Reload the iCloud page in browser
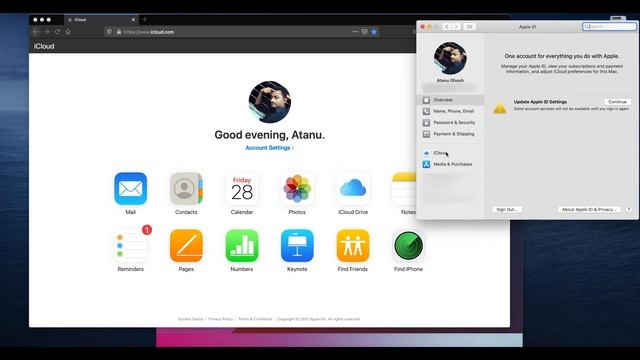The height and width of the screenshot is (360, 640). point(58,32)
